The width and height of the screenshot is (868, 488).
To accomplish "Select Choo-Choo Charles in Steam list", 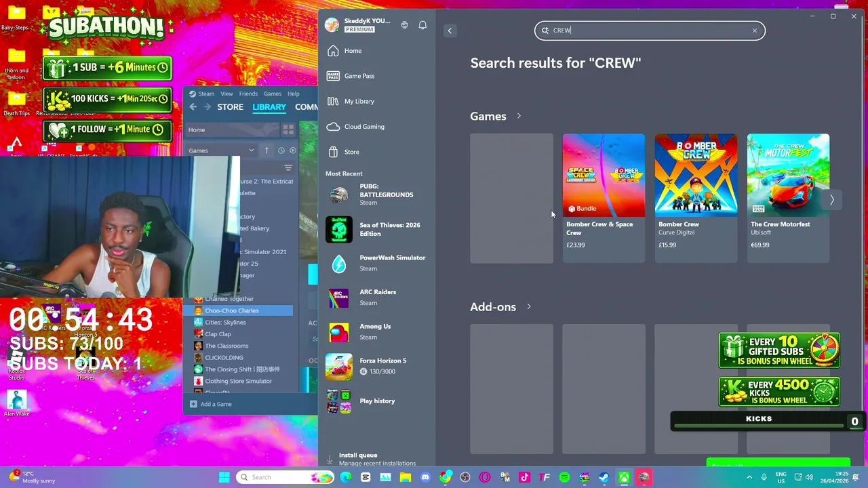I will coord(239,310).
